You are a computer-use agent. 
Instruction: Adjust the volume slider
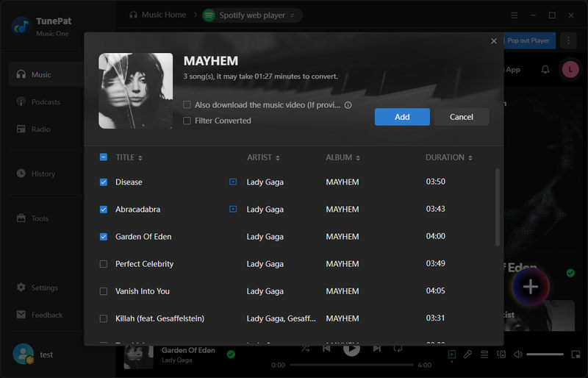click(545, 354)
